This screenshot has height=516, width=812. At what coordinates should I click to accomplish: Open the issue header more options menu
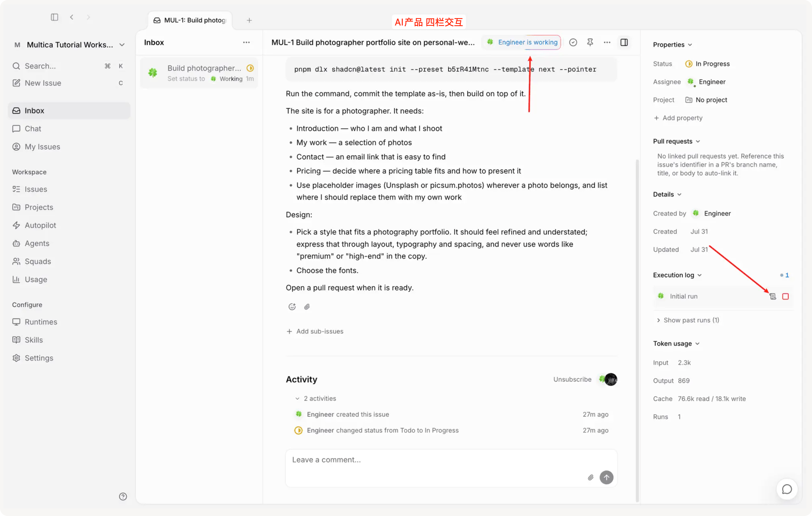[x=607, y=42]
